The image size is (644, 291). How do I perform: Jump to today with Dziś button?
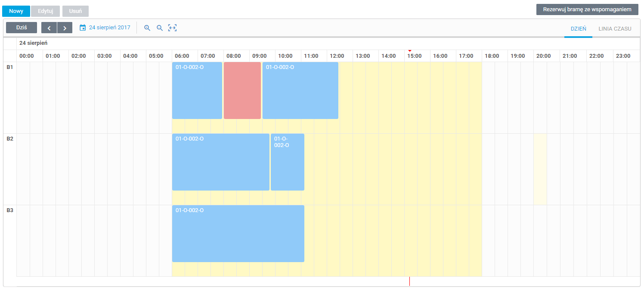click(22, 28)
